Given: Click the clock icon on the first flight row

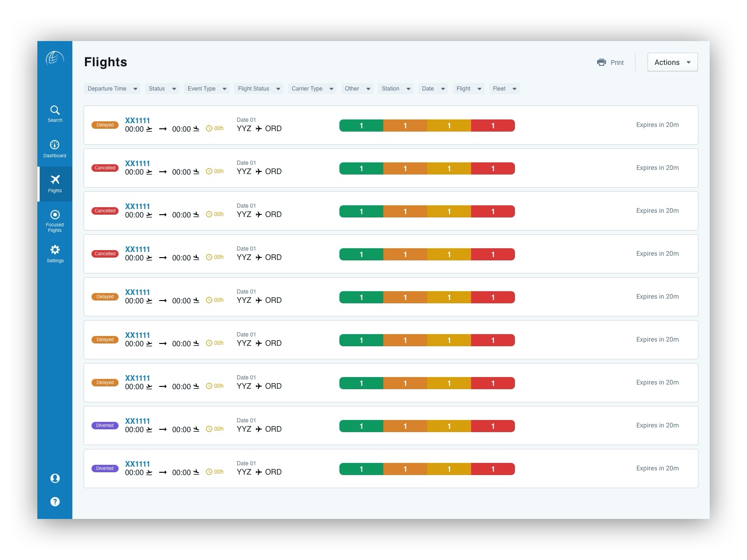Looking at the screenshot, I should tap(209, 128).
